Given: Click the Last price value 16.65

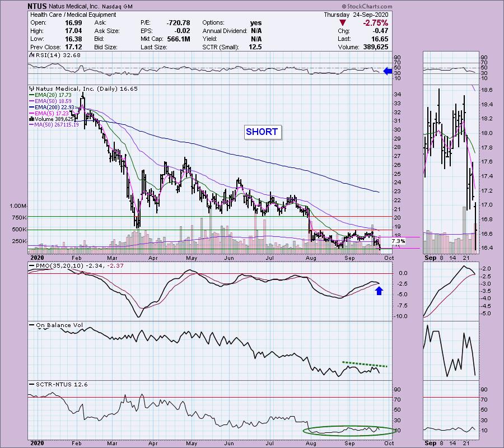Looking at the screenshot, I should (380, 39).
